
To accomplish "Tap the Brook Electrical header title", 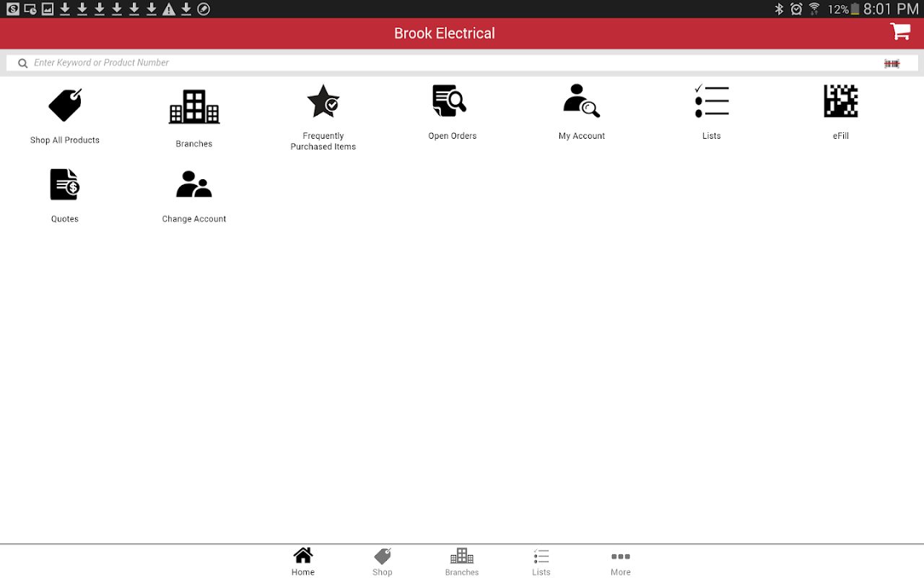I will tap(445, 33).
